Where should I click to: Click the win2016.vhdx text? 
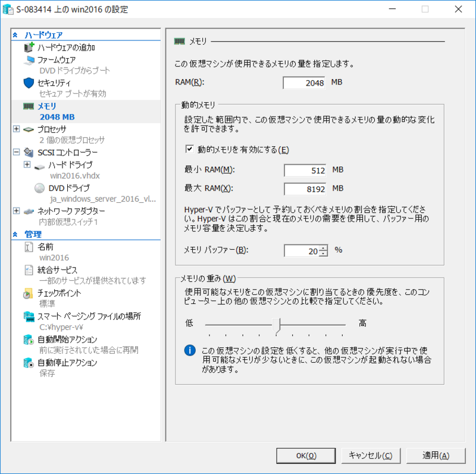pyautogui.click(x=75, y=175)
